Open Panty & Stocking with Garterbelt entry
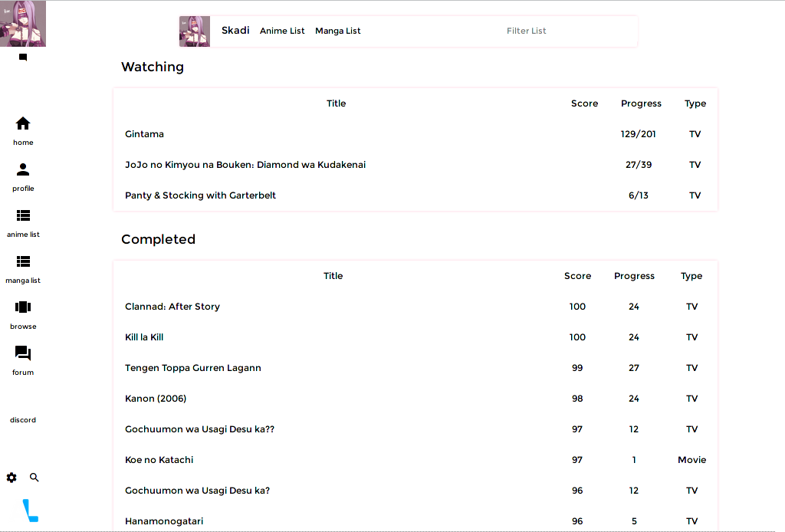 [x=200, y=195]
